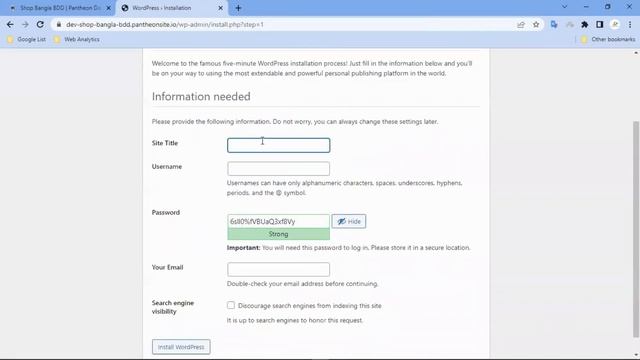Click the Your Email label
The image size is (640, 360).
tap(167, 267)
